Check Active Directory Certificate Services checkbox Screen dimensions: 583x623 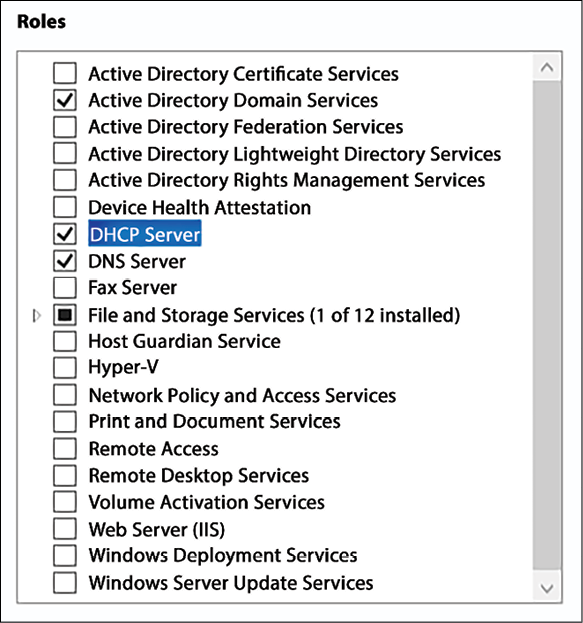[65, 73]
